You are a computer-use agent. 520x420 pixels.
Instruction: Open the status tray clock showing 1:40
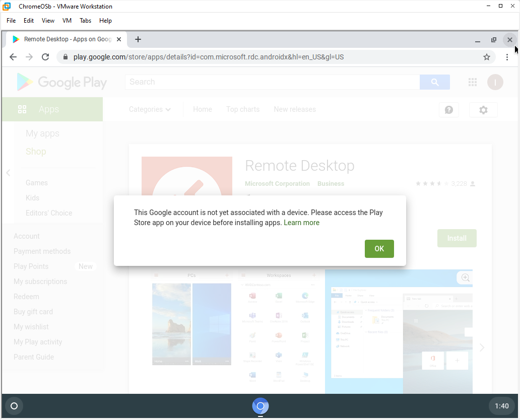coord(501,406)
